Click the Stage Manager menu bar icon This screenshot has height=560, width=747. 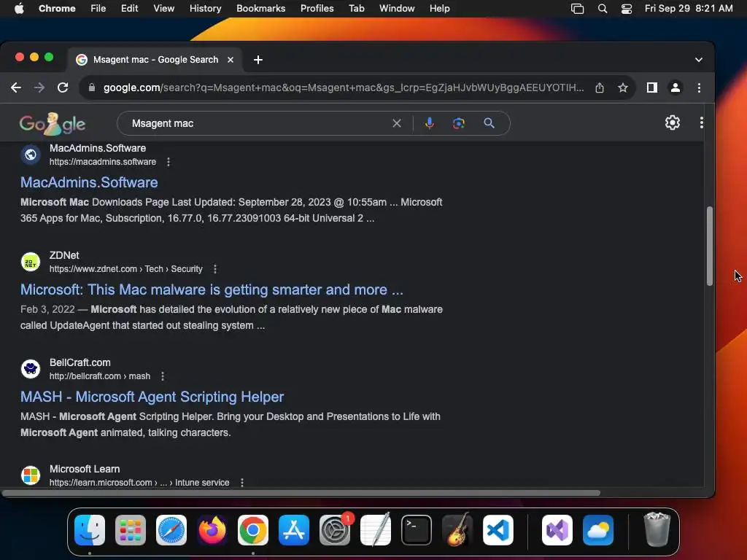pos(578,9)
